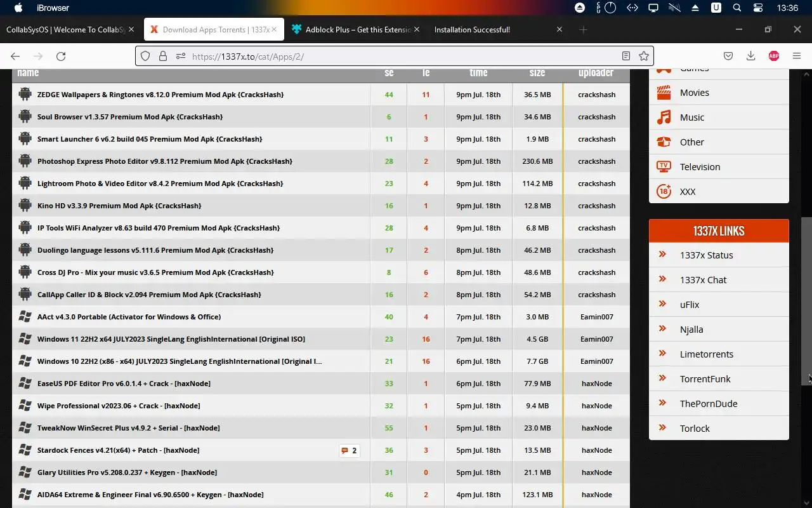
Task: Open uploader Eamin007 on AAct Portable row
Action: pos(597,317)
